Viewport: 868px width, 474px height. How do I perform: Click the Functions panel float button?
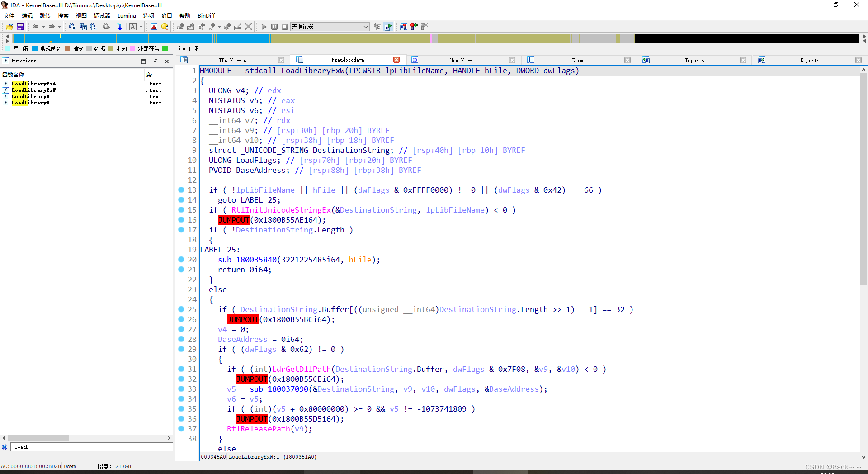tap(155, 61)
